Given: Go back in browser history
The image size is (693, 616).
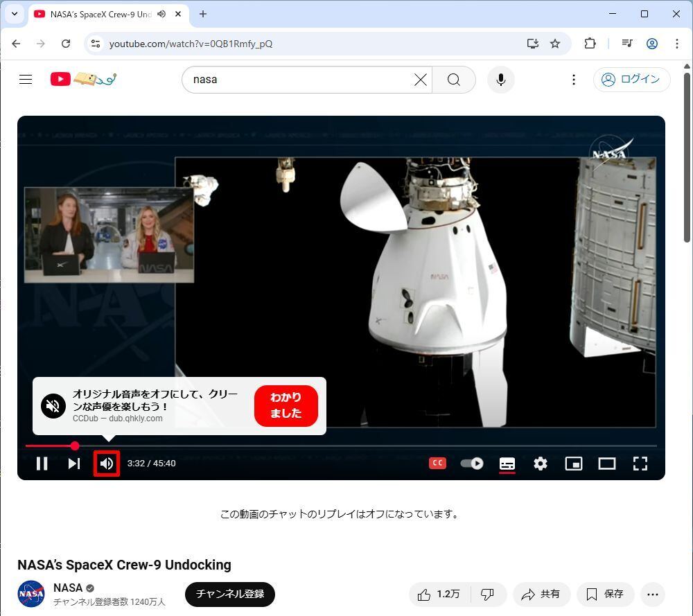Looking at the screenshot, I should 17,43.
